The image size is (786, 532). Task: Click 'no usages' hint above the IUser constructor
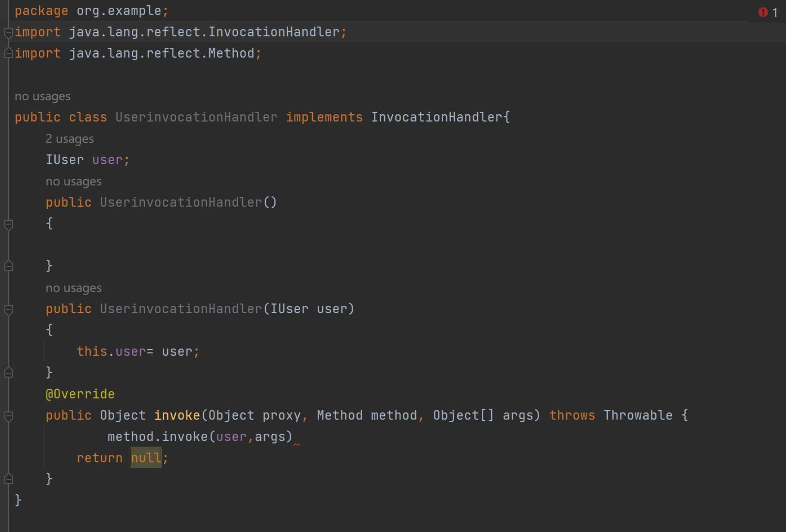coord(74,288)
